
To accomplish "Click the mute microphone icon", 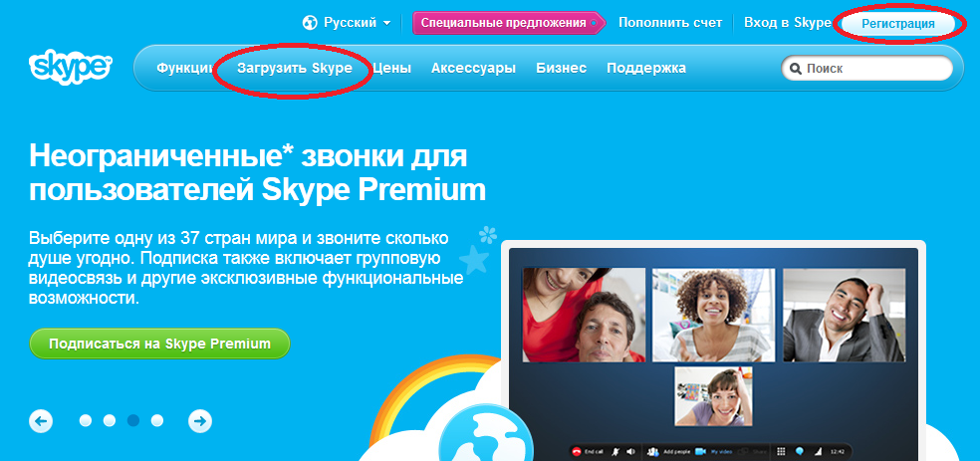I will click(x=615, y=451).
